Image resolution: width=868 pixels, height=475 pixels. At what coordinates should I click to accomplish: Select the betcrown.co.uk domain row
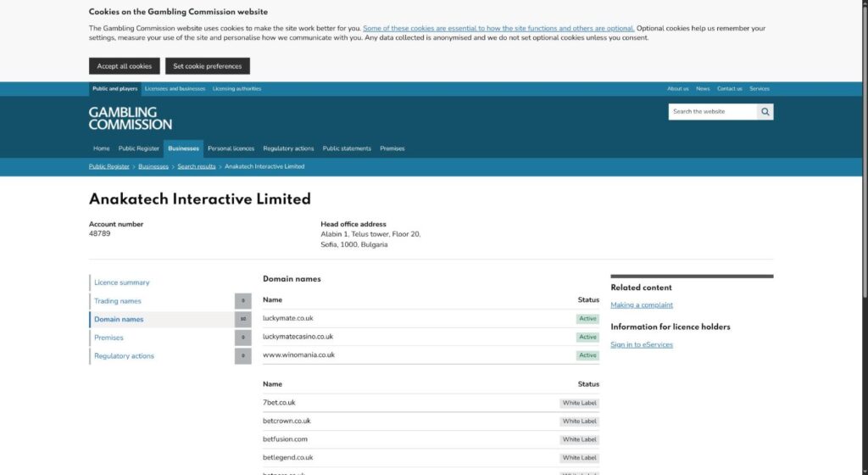click(x=431, y=421)
